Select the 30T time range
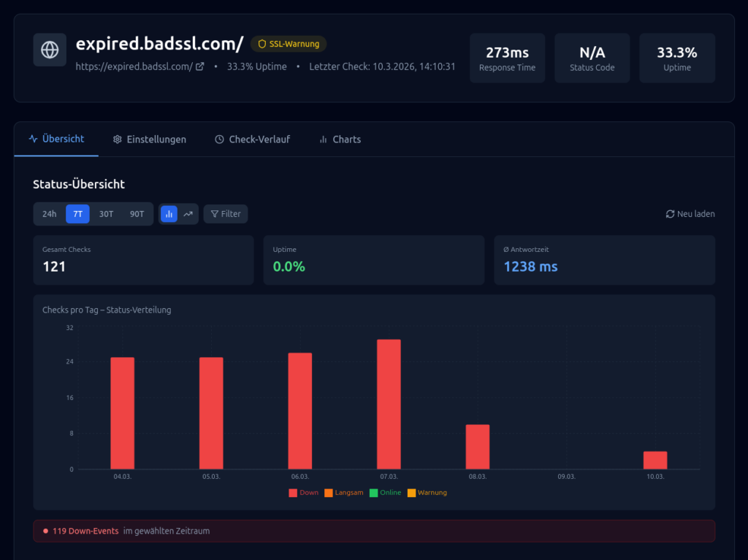Screen dimensions: 748x560 click(x=106, y=213)
